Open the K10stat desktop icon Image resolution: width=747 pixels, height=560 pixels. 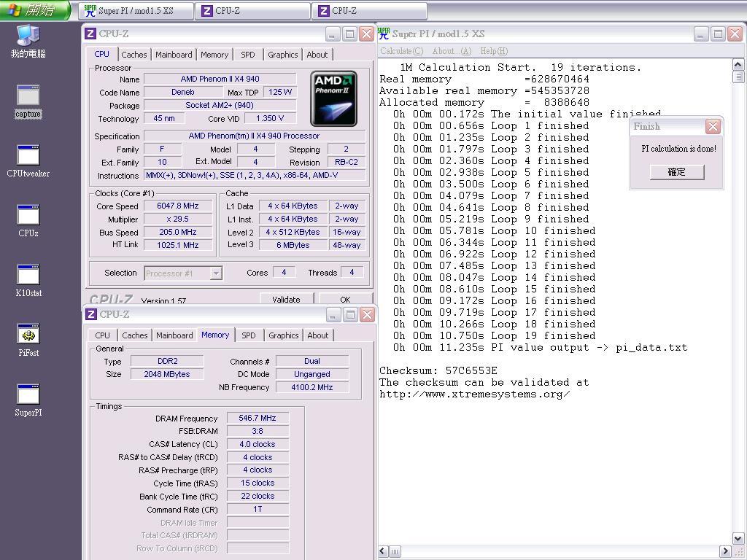28,281
